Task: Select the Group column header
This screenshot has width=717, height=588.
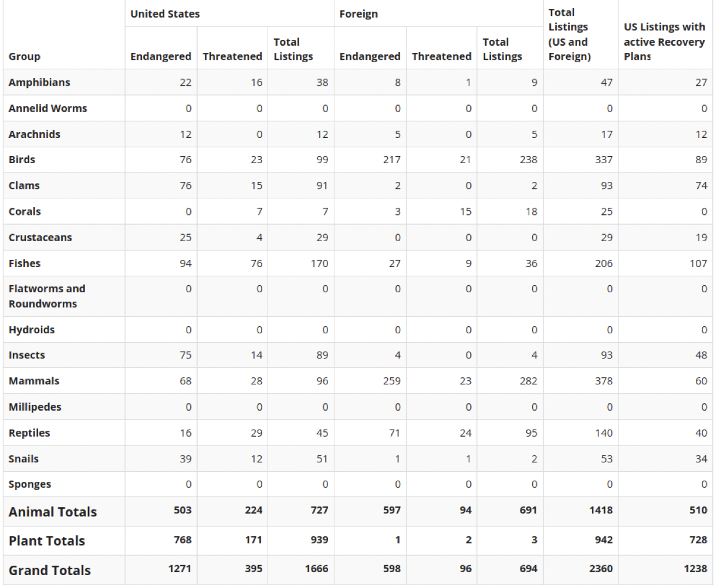Action: (x=25, y=56)
